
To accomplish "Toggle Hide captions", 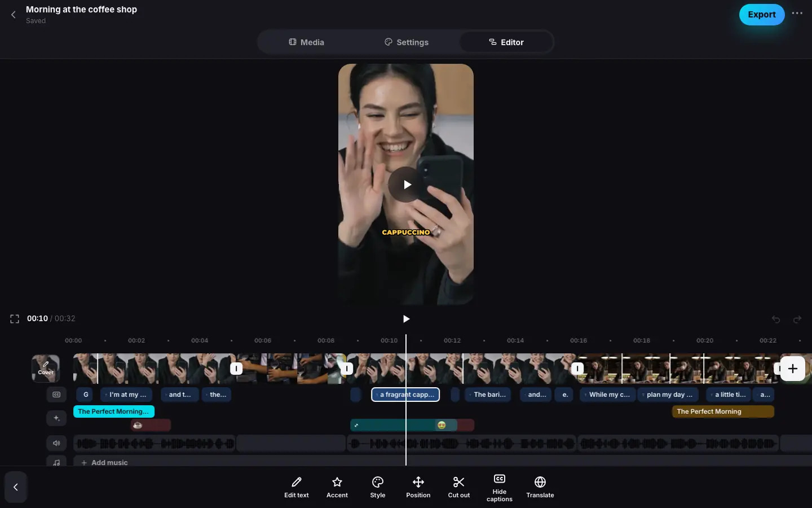I will coord(500,488).
